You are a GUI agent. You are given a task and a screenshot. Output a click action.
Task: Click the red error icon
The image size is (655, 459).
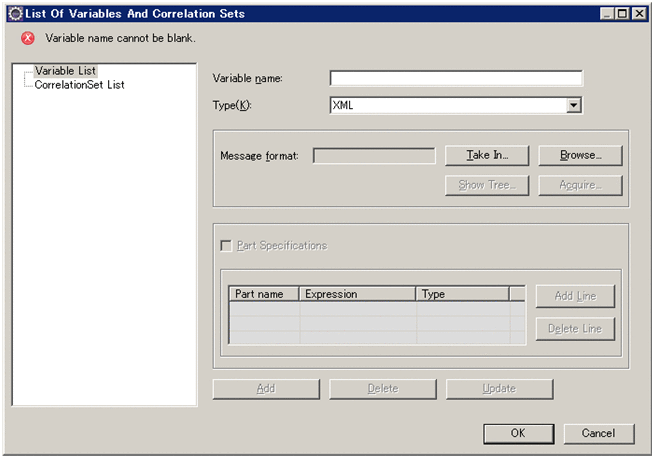tap(28, 39)
